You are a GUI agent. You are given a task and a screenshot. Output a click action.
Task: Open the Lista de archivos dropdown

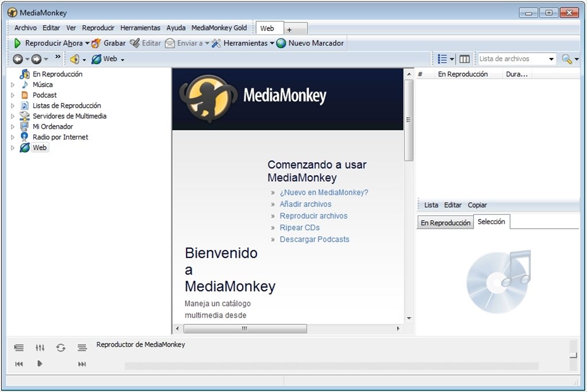point(551,59)
